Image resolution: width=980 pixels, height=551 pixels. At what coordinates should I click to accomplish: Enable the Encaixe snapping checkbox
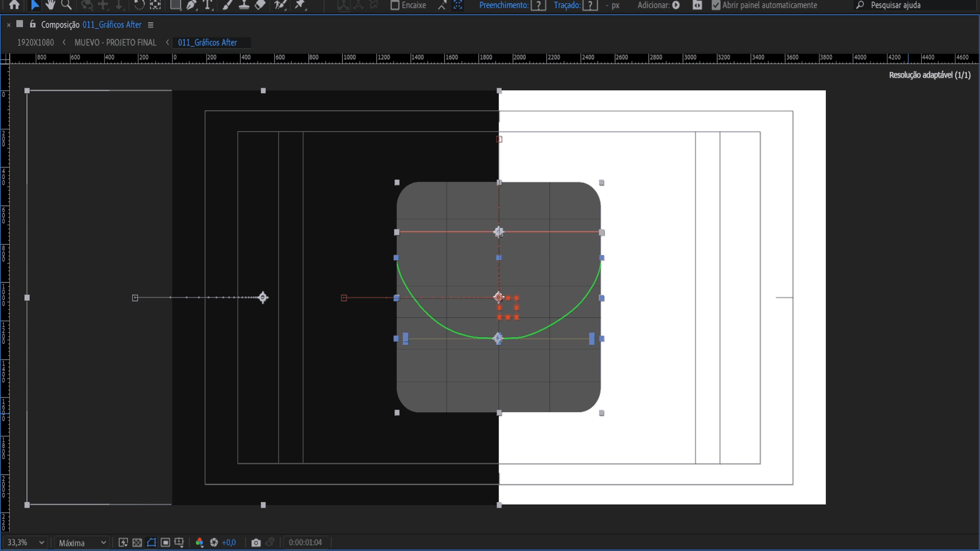[395, 5]
